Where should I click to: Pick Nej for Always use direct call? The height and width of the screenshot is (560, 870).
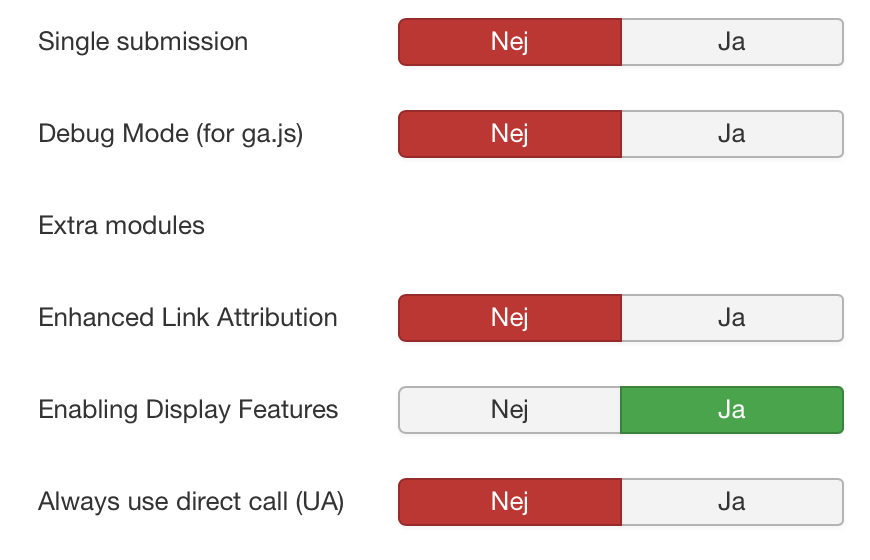[510, 502]
